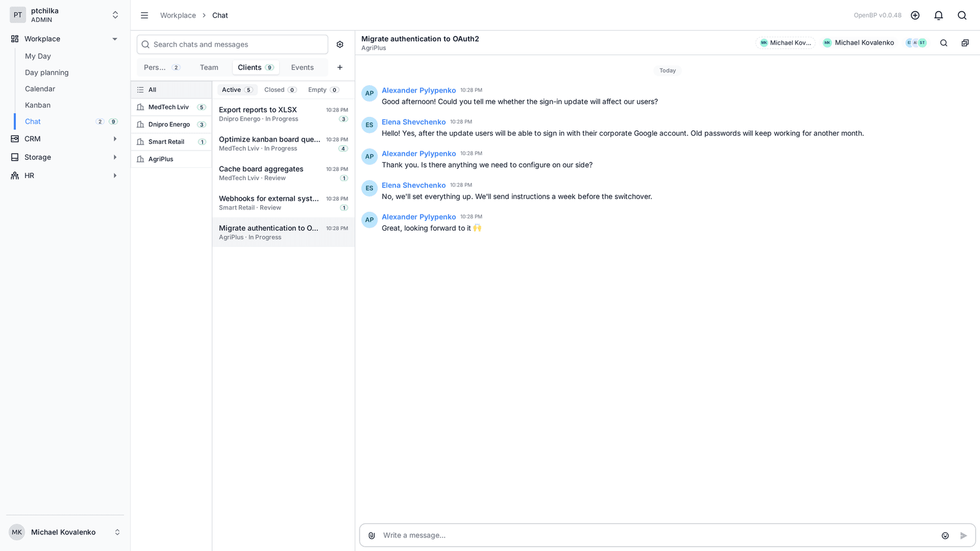Image resolution: width=980 pixels, height=551 pixels.
Task: Open global search magnifier icon in header
Action: coord(962,15)
